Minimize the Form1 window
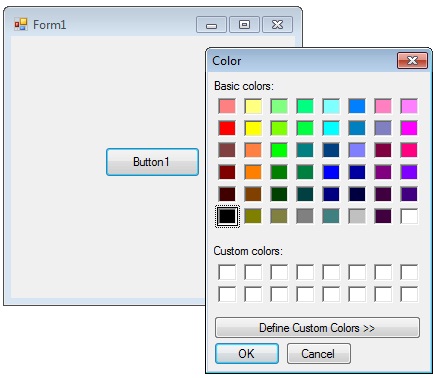The width and height of the screenshot is (435, 378). [x=211, y=25]
